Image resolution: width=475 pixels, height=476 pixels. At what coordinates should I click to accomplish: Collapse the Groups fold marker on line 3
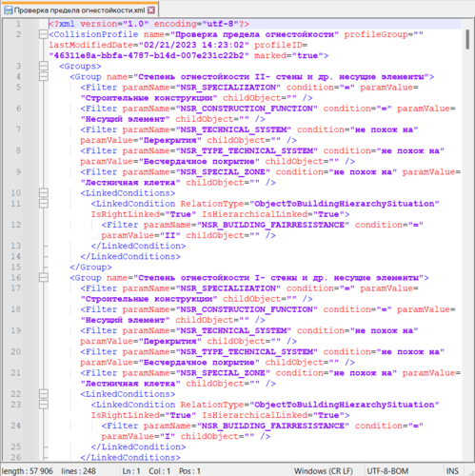tap(44, 66)
